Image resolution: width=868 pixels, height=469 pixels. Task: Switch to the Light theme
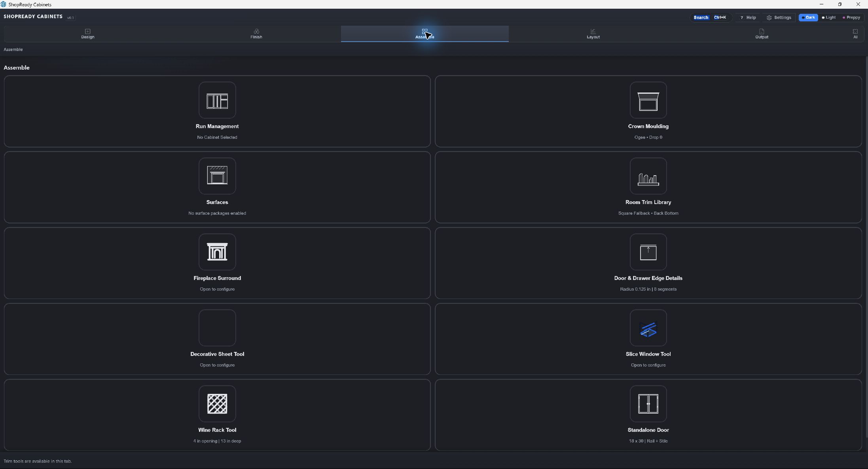[x=829, y=17]
